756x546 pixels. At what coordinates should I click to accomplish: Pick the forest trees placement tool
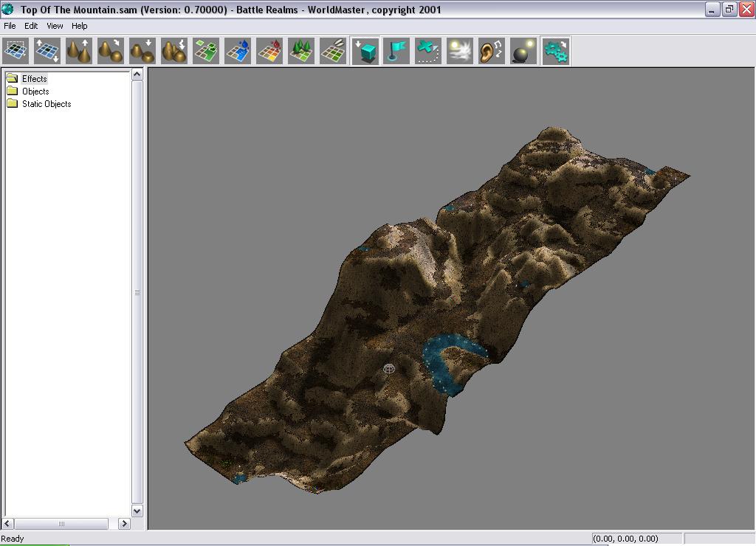tap(301, 52)
